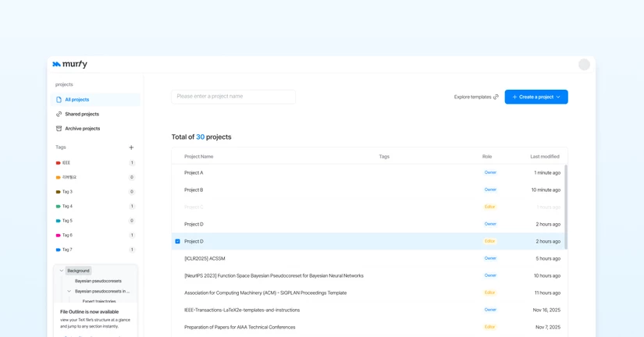Click the Role column header
644x337 pixels.
tap(486, 156)
